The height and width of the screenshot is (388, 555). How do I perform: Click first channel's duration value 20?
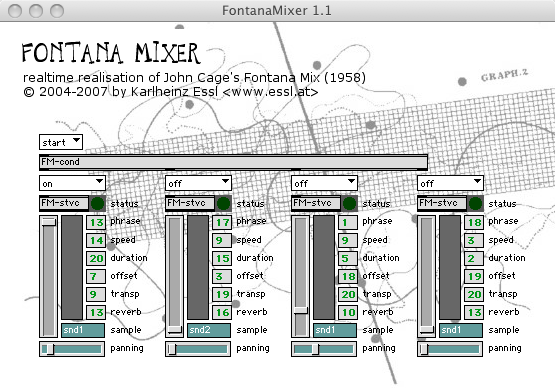point(96,258)
